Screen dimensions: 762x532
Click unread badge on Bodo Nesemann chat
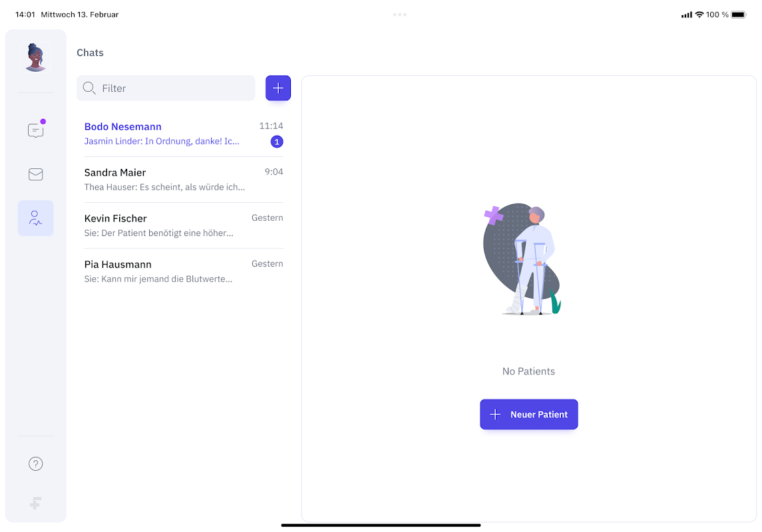tap(277, 142)
